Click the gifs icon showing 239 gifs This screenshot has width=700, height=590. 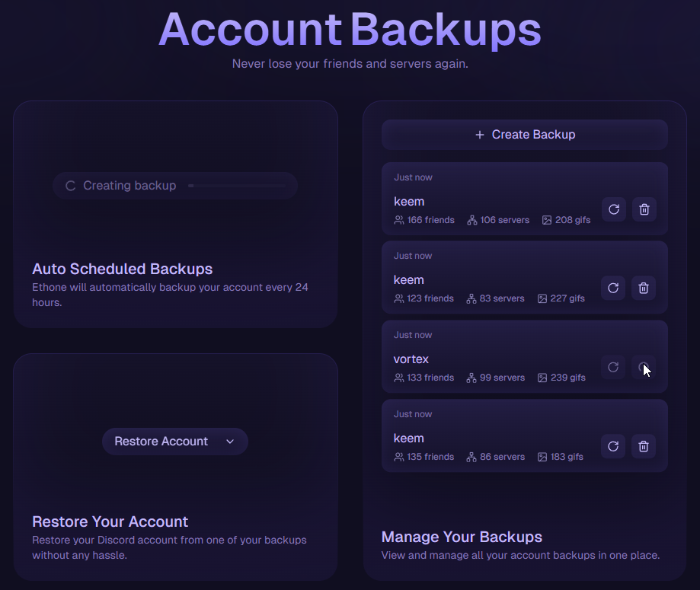[x=542, y=378]
